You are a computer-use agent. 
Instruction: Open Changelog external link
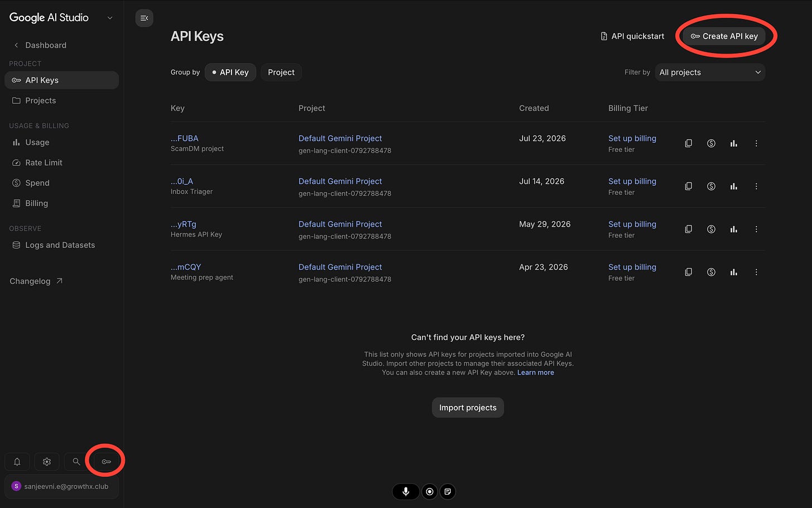[36, 281]
